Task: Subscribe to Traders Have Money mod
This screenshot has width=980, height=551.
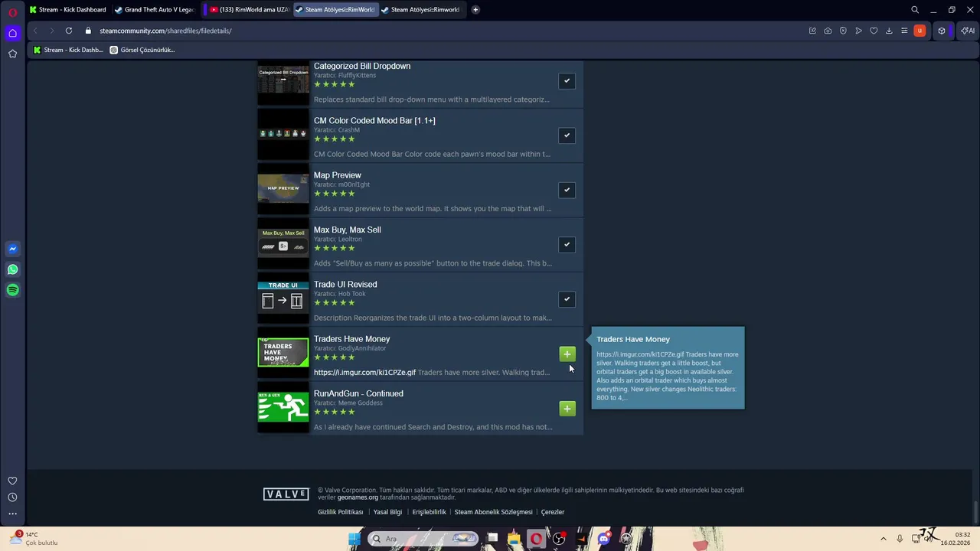Action: (567, 354)
